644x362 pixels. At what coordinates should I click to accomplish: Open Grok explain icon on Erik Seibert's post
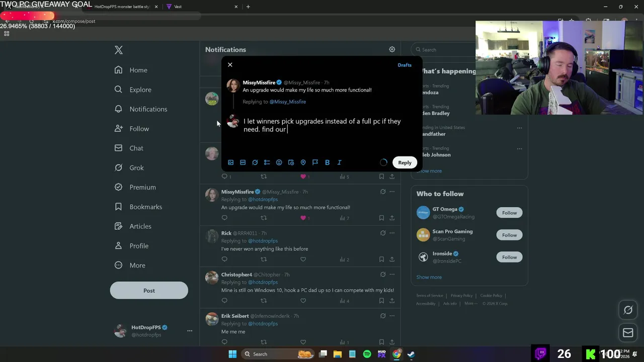pos(383,316)
